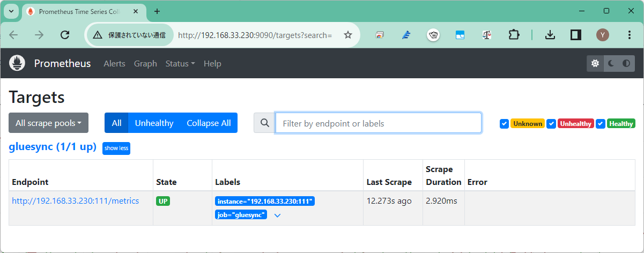This screenshot has height=253, width=644.
Task: Bookmark this page with star icon
Action: coord(348,35)
